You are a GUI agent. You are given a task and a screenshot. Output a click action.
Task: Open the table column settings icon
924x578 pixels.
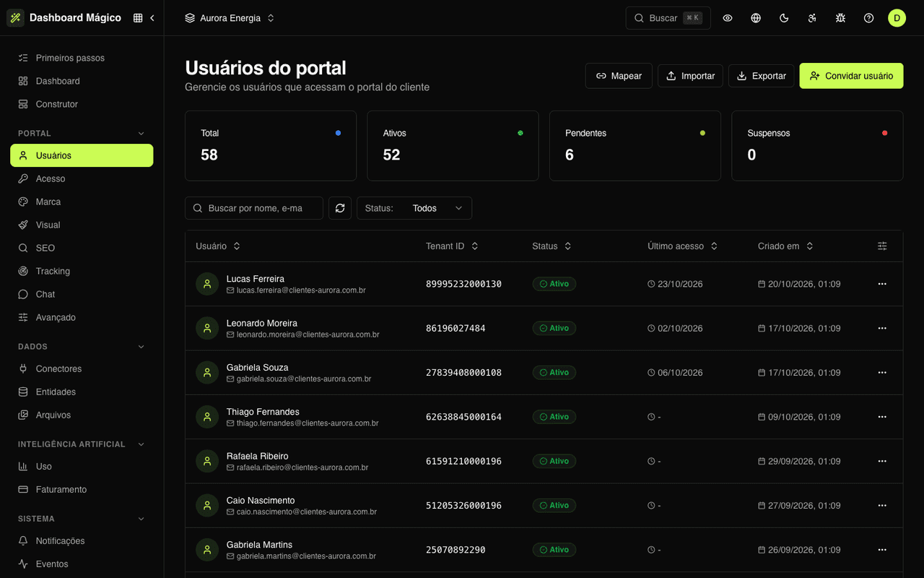(x=882, y=246)
